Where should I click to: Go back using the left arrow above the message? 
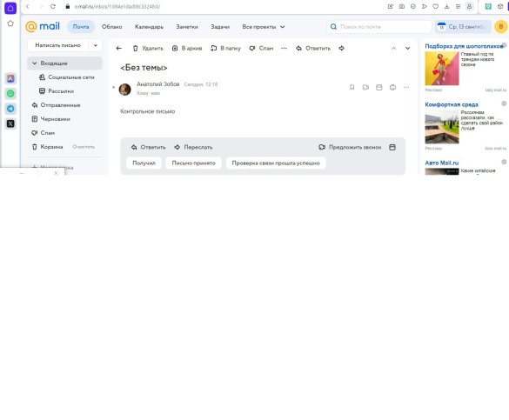click(x=119, y=49)
